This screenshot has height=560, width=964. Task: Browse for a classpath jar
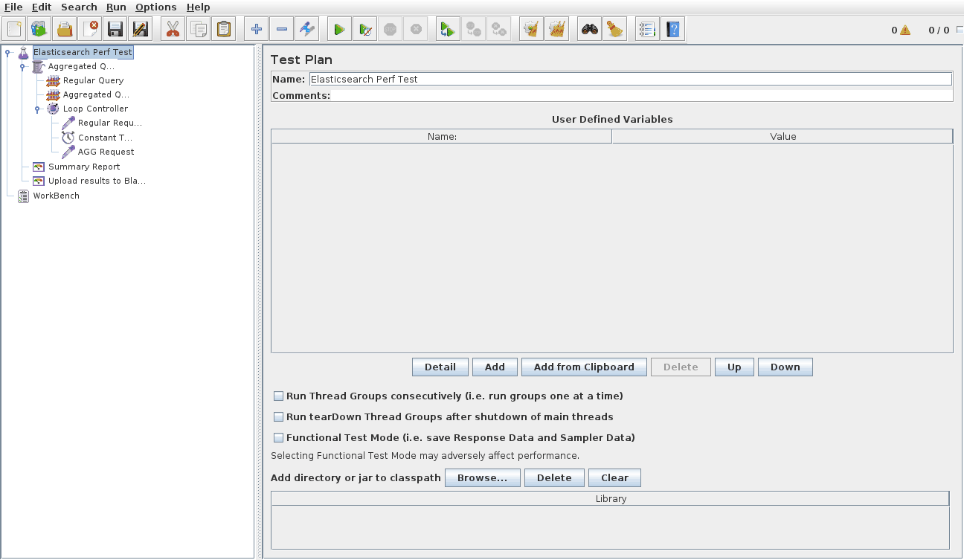pyautogui.click(x=482, y=477)
